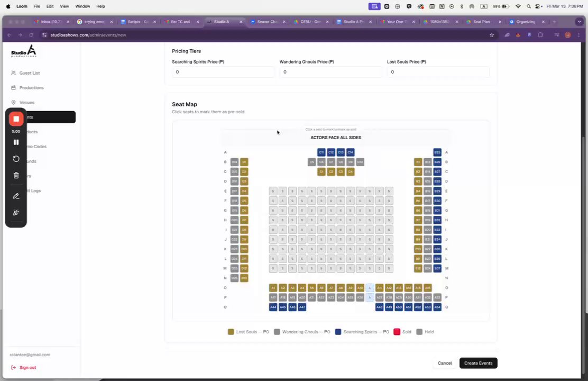Mark seat C11 as pre-sold
The width and height of the screenshot is (588, 381).
pos(321,152)
